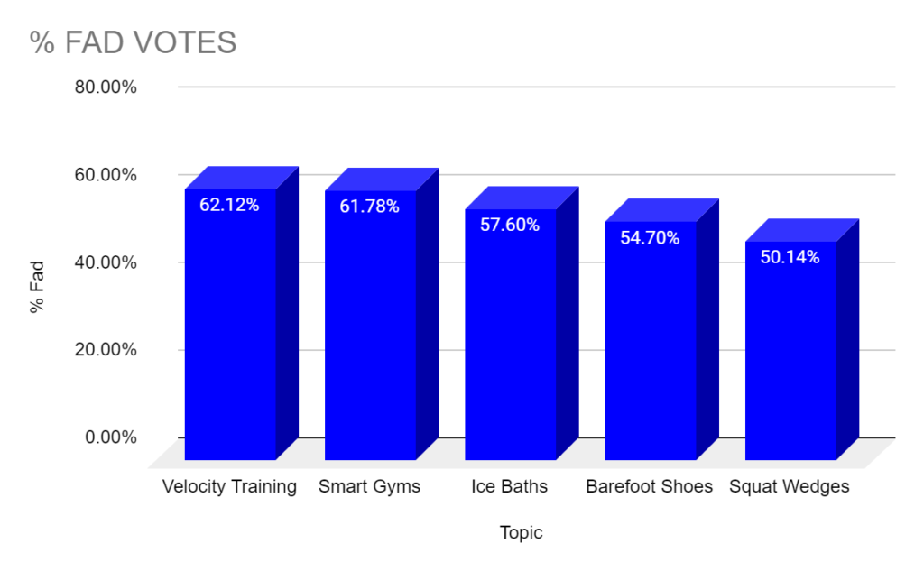924x571 pixels.
Task: Select the Velocity Training bar
Action: 230,334
